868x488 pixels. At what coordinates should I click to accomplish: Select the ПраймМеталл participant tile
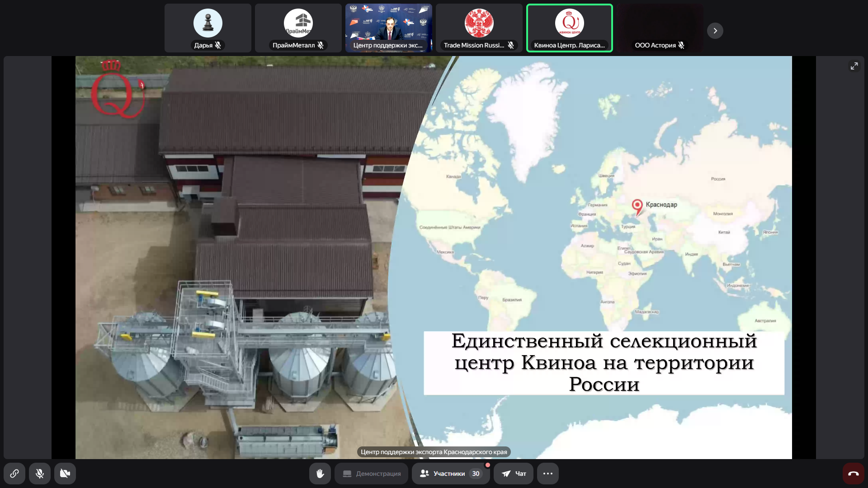pos(298,28)
